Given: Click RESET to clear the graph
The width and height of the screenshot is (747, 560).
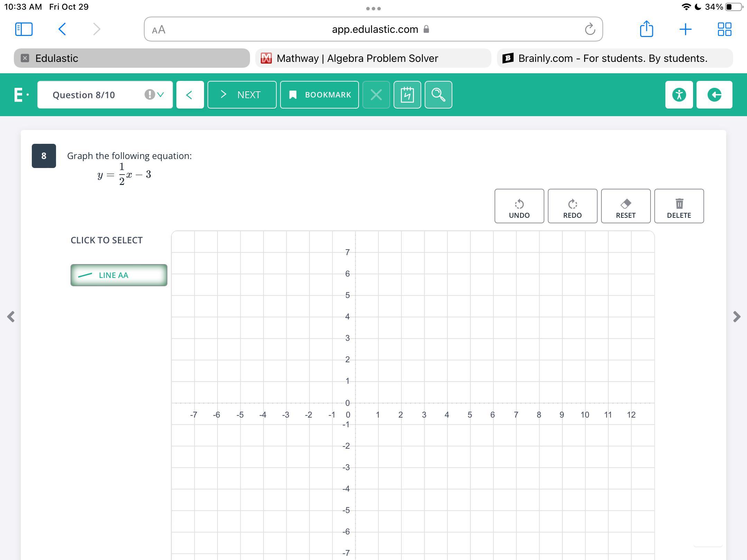Looking at the screenshot, I should (625, 206).
